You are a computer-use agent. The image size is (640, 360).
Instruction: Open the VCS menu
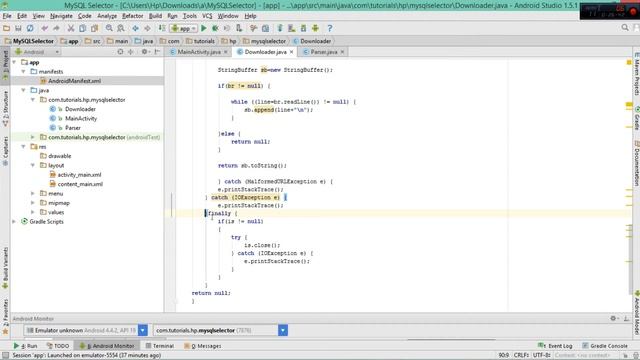pyautogui.click(x=207, y=16)
